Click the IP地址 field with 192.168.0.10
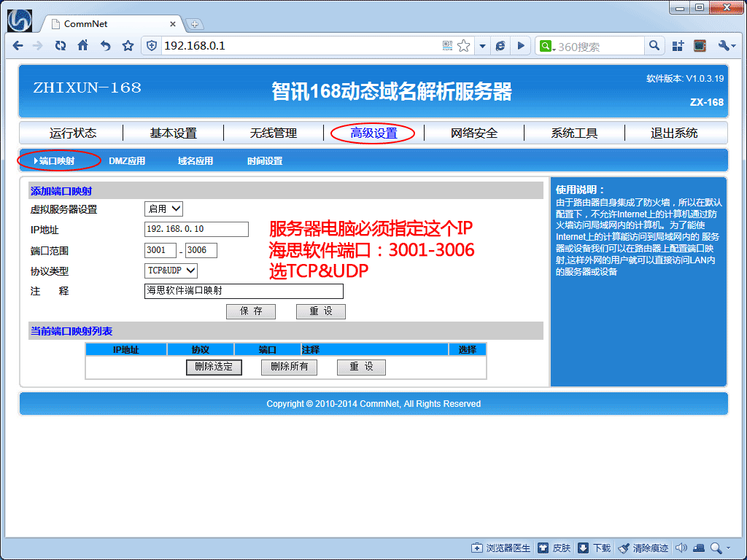The width and height of the screenshot is (747, 560). click(x=196, y=229)
